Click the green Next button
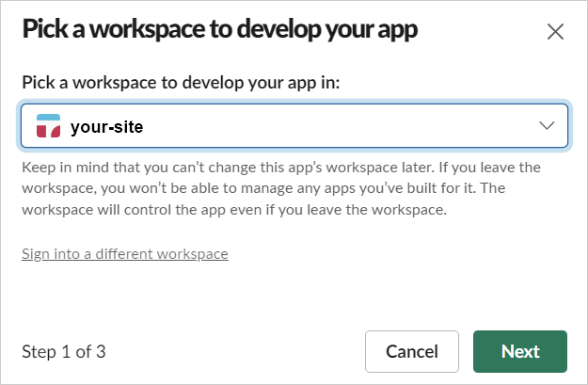Viewport: 588px width, 385px height. tap(519, 351)
